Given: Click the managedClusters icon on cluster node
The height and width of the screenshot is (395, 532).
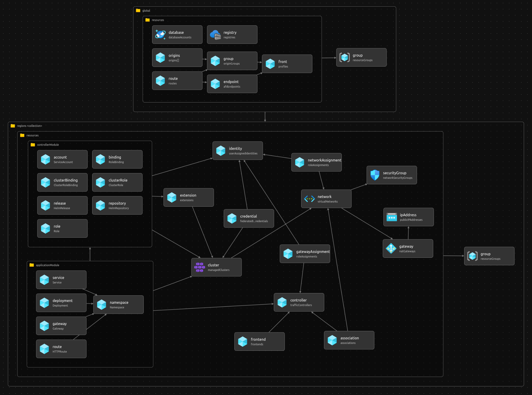Looking at the screenshot, I should coord(200,267).
